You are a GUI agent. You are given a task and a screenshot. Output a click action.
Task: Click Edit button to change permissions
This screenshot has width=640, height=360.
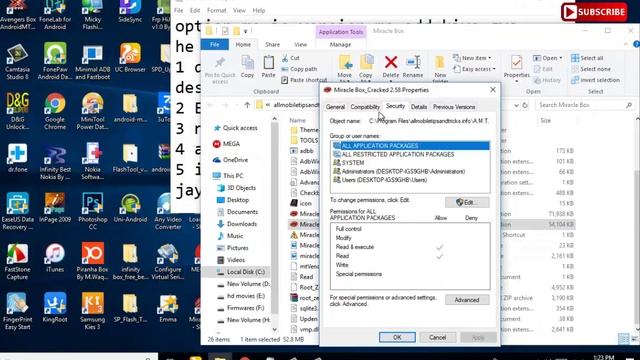(467, 202)
